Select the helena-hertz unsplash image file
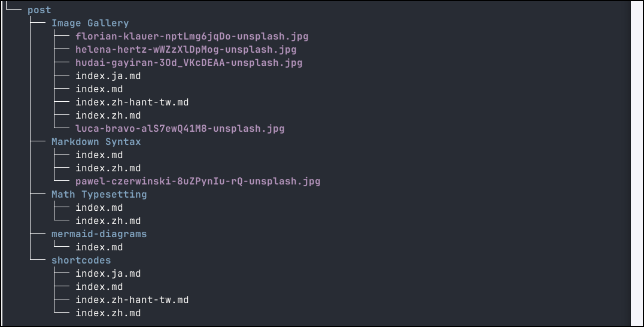Image resolution: width=644 pixels, height=327 pixels. [x=186, y=50]
